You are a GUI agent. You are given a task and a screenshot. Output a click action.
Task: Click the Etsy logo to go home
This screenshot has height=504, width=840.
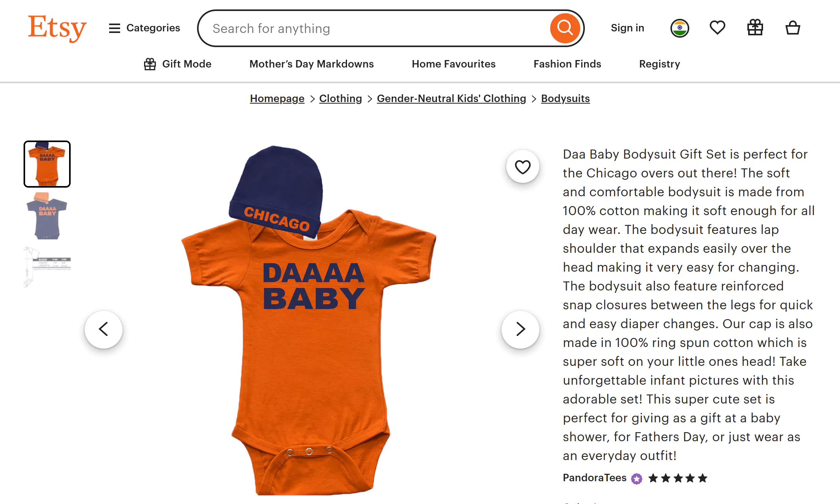click(x=57, y=28)
